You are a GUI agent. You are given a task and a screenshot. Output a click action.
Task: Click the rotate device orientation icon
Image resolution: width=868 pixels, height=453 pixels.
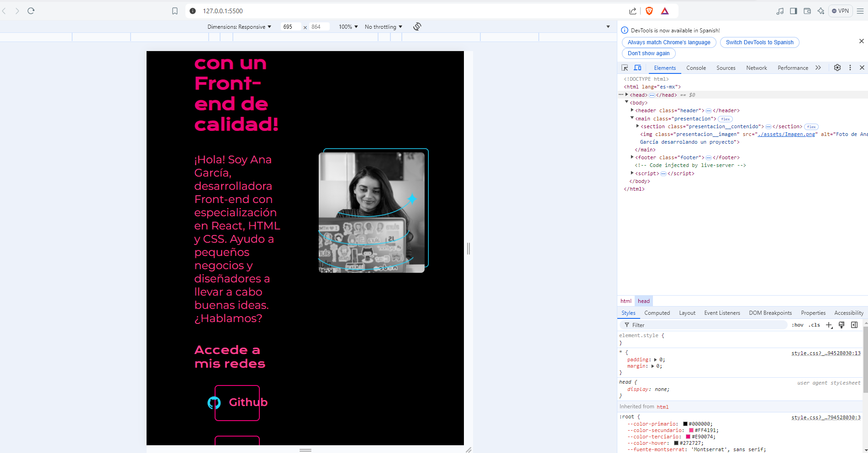pos(417,26)
